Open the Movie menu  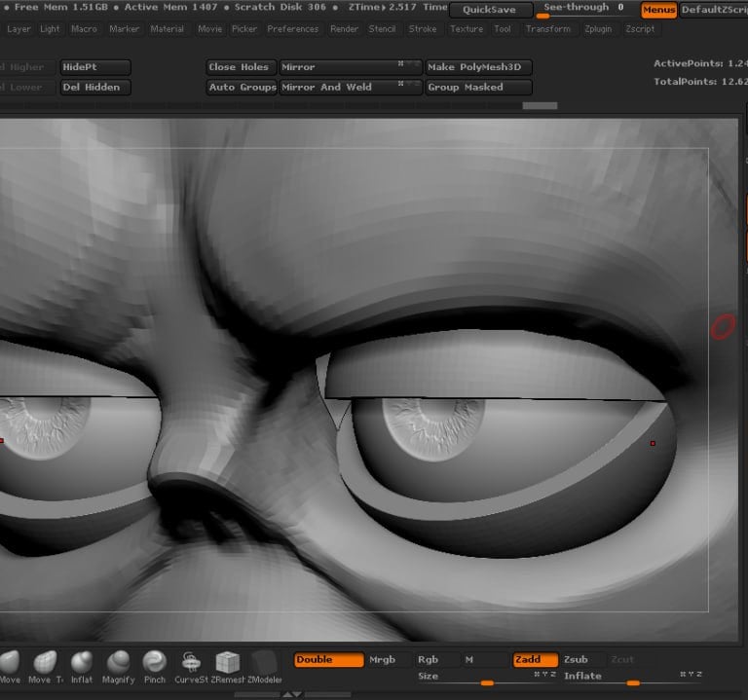210,29
